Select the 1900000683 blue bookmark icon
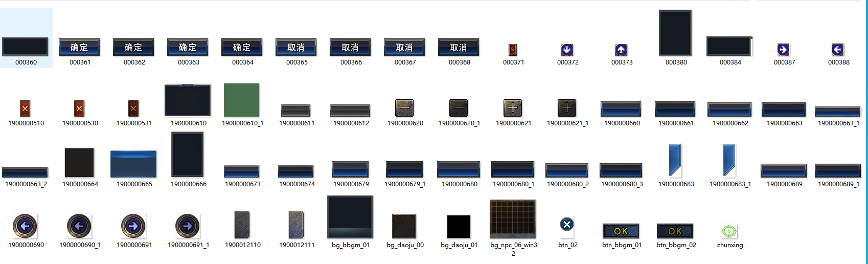868x264 pixels. (x=675, y=160)
